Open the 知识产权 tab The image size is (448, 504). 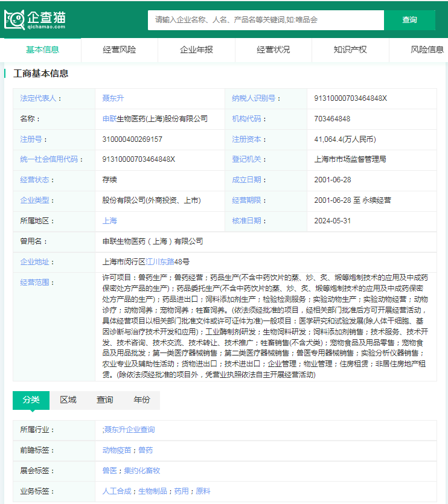(x=350, y=50)
